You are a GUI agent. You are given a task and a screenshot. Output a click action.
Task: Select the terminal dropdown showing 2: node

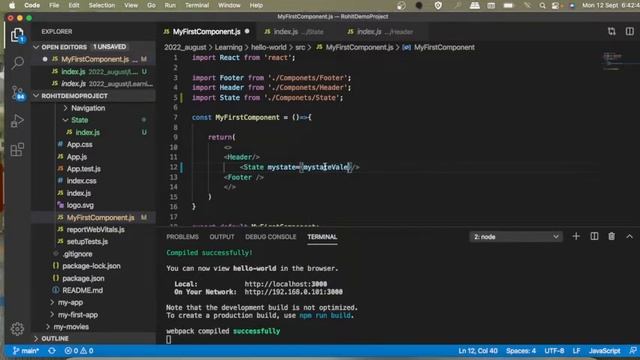(x=516, y=237)
